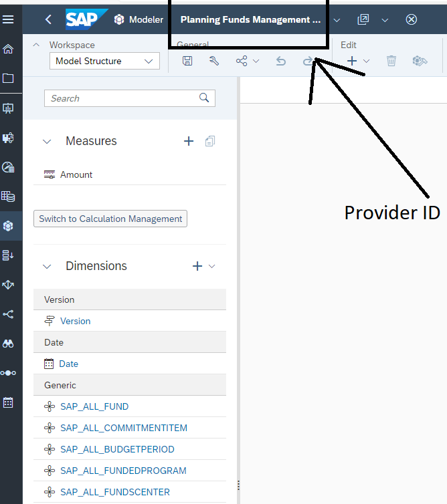Navigate back with the left arrow
Image resolution: width=447 pixels, height=504 pixels.
pos(48,19)
